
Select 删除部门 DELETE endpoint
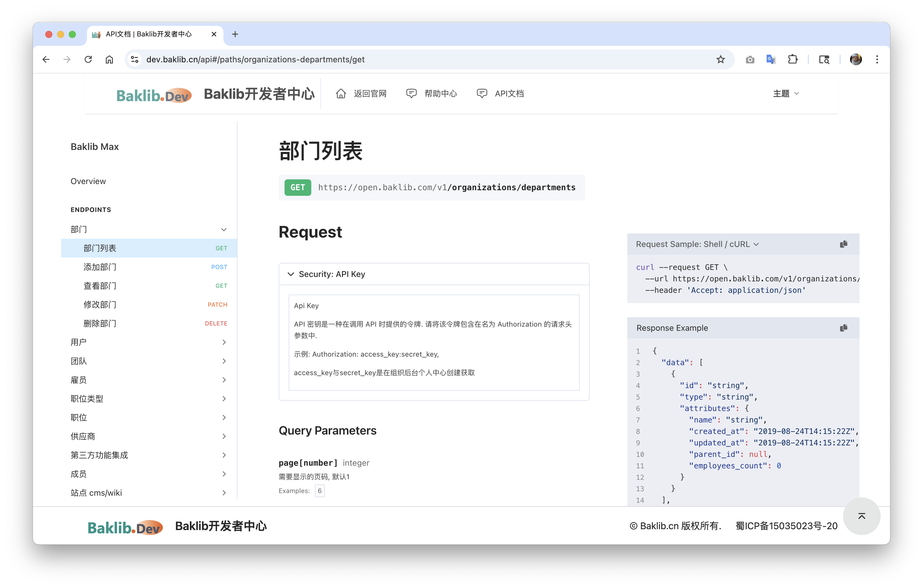pos(149,323)
